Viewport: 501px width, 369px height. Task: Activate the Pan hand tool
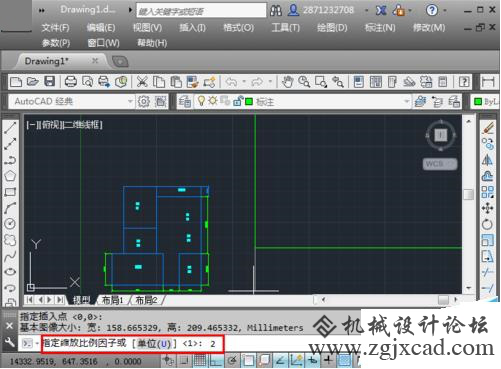click(x=287, y=82)
